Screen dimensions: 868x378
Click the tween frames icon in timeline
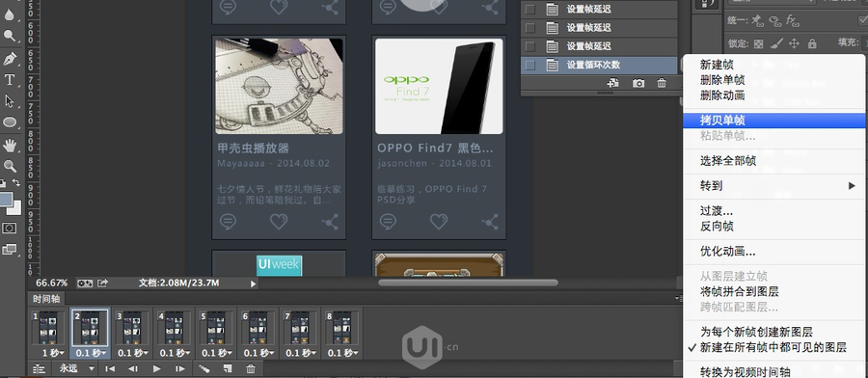[204, 368]
